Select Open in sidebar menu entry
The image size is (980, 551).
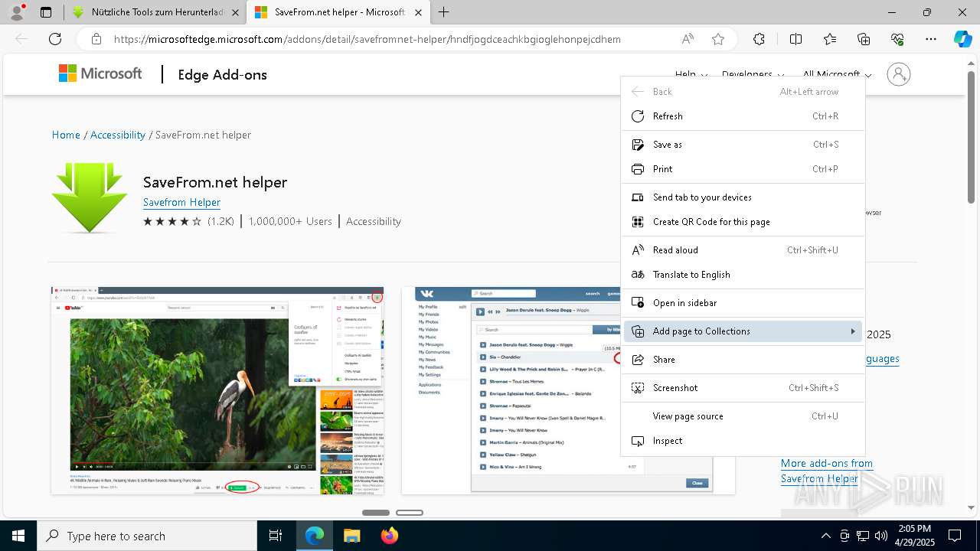coord(743,303)
